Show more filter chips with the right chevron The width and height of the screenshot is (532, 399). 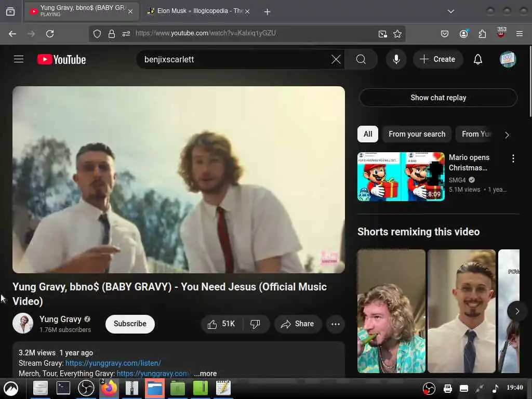(x=507, y=135)
